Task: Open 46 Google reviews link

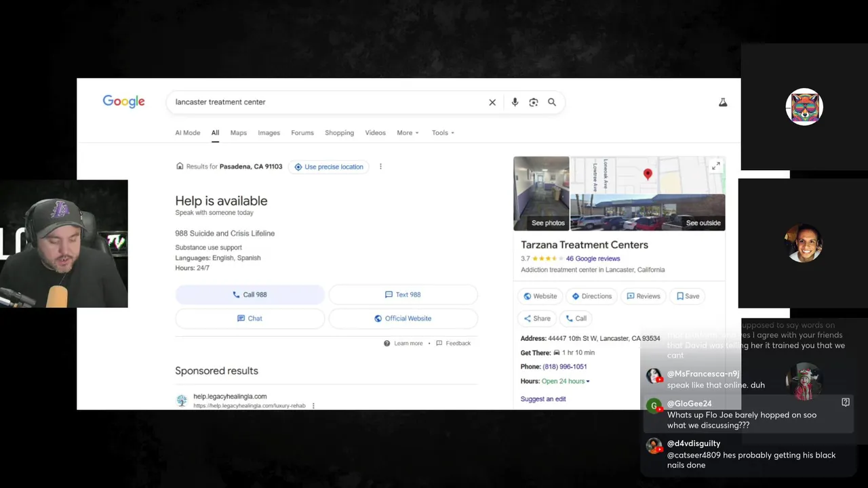Action: [593, 259]
